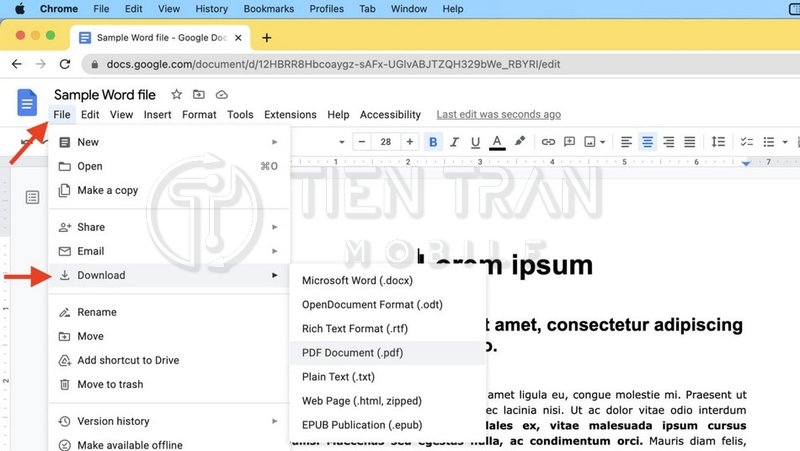The width and height of the screenshot is (800, 451).
Task: Open the highlight color pen tool
Action: (x=520, y=141)
